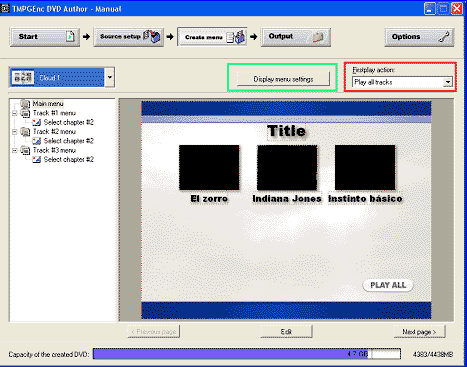Click the Cloud 1 theme preview icon

tap(23, 78)
